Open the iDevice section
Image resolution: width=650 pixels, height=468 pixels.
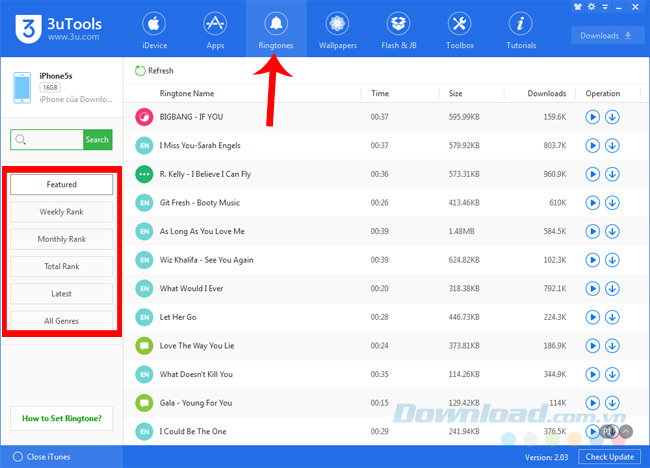pos(153,30)
